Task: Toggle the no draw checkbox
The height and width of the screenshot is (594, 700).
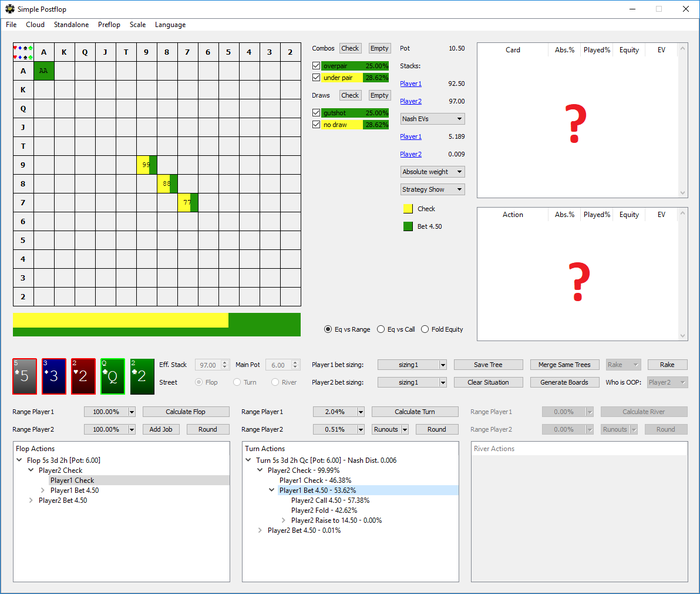Action: point(316,124)
